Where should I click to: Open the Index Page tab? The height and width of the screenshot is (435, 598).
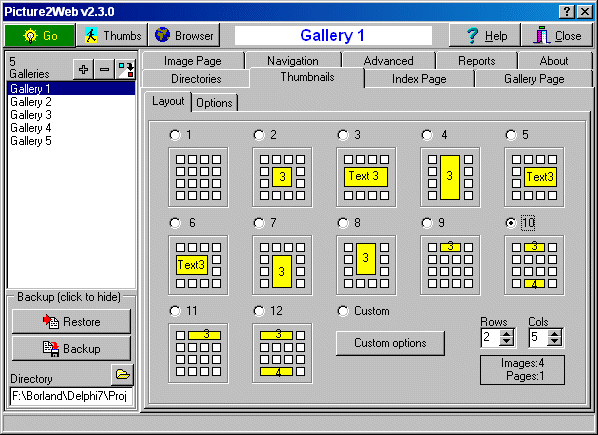(x=419, y=79)
